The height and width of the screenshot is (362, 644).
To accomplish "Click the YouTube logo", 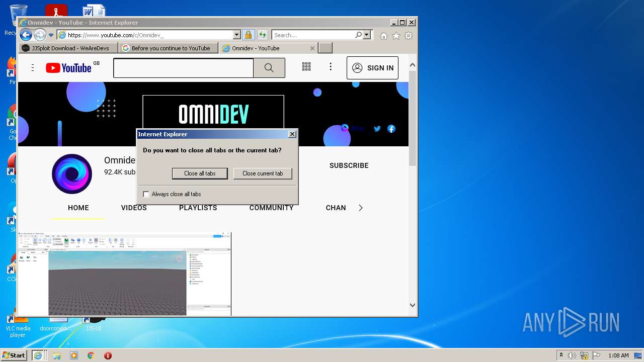I will coord(69,68).
